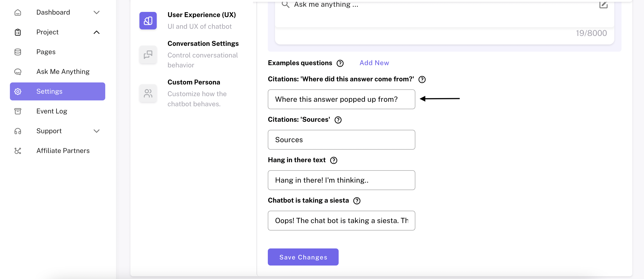This screenshot has height=279, width=644.
Task: Click help icon beside answer come from label
Action: click(422, 80)
